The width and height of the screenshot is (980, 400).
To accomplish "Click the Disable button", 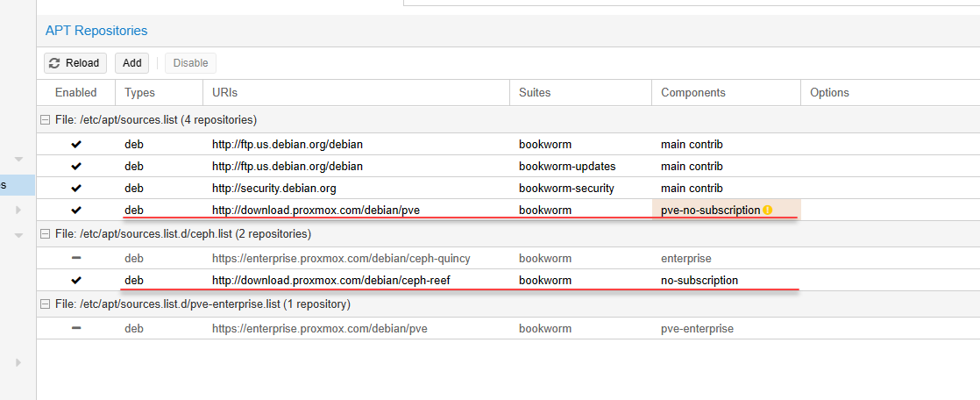I will click(x=190, y=63).
